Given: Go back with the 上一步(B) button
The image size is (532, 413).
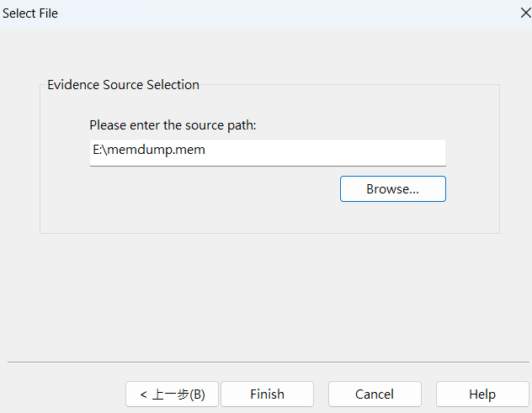Looking at the screenshot, I should pos(172,394).
